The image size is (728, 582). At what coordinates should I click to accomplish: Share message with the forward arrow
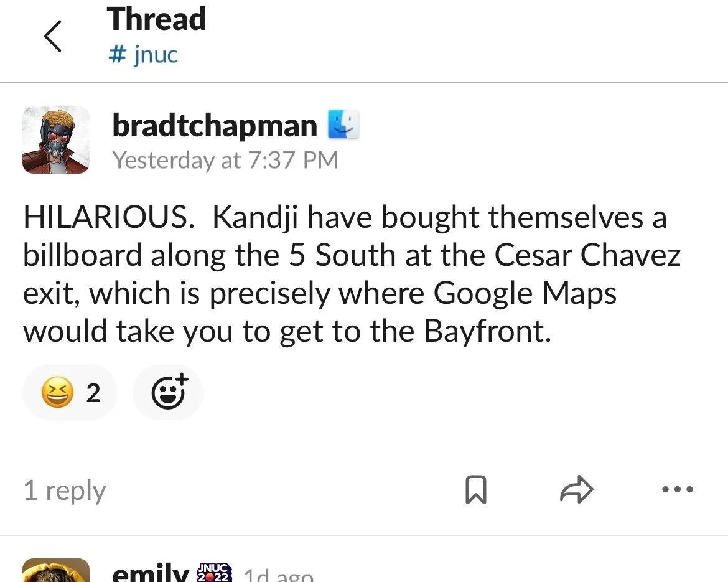click(x=577, y=489)
